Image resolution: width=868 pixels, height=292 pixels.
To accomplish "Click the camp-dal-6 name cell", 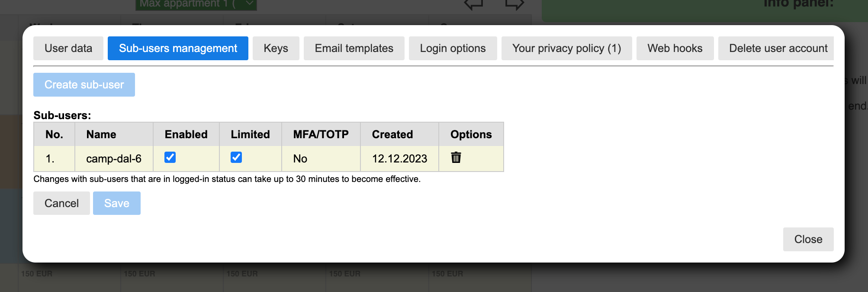I will (x=114, y=159).
